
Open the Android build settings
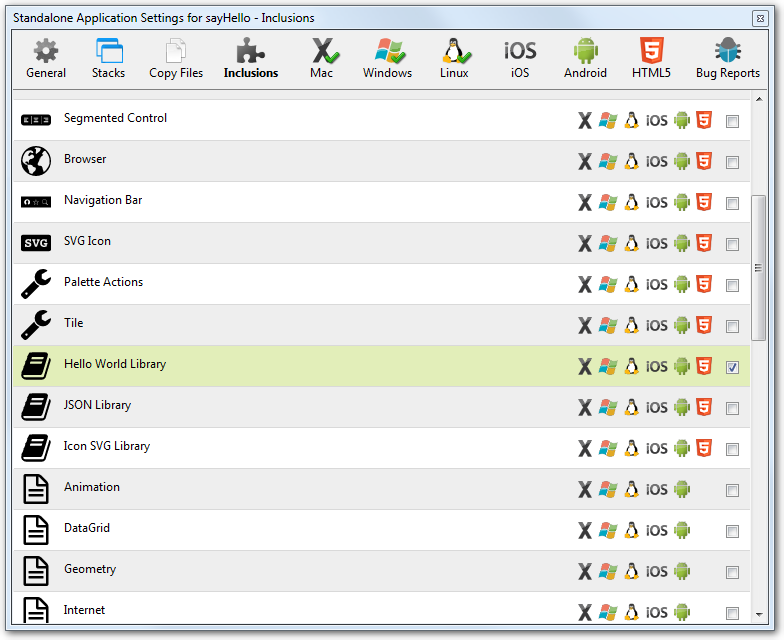pos(585,58)
